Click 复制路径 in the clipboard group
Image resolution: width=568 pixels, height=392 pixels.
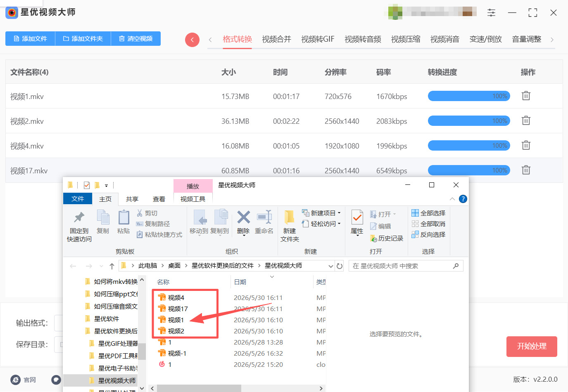[153, 224]
